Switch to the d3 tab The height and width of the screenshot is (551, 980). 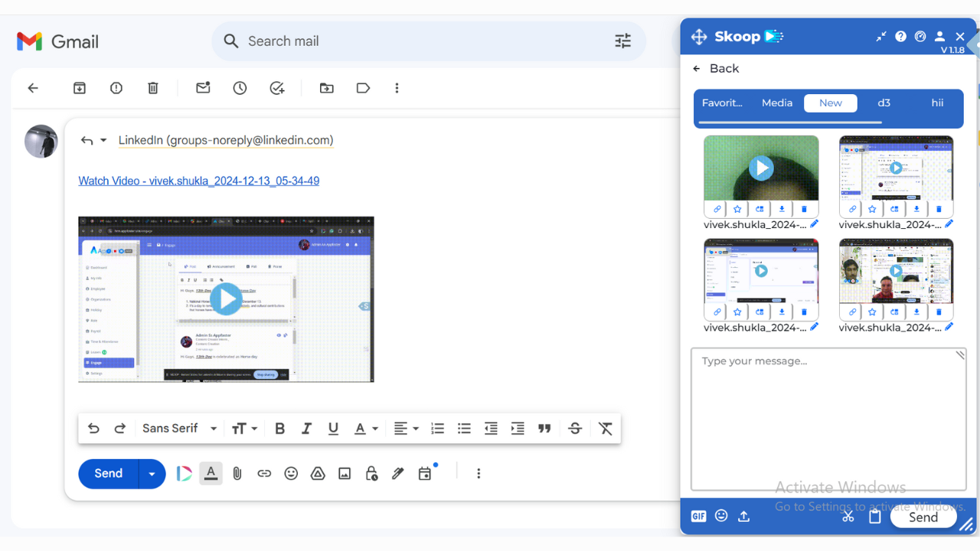tap(884, 103)
